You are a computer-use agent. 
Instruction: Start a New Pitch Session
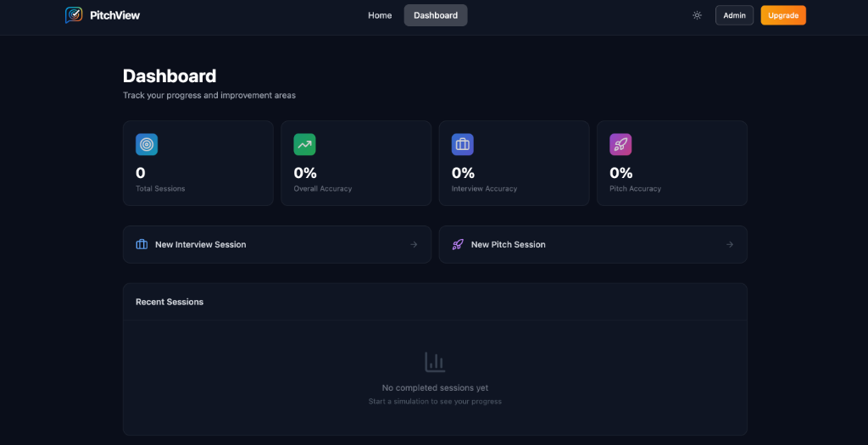pos(593,244)
